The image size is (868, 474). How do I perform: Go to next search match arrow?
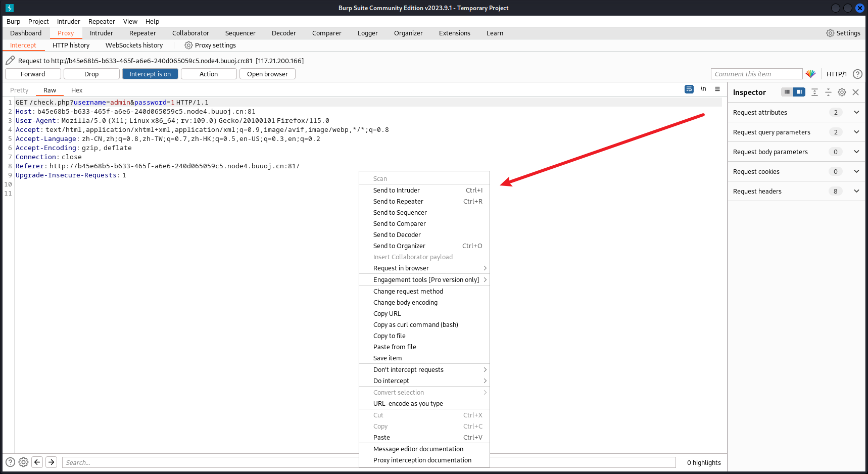coord(51,462)
